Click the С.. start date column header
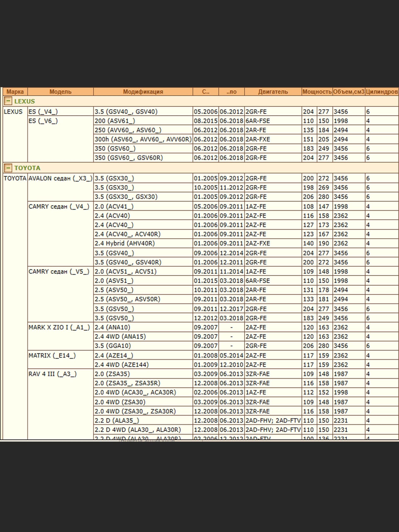Image resolution: width=399 pixels, height=532 pixels. pos(206,92)
